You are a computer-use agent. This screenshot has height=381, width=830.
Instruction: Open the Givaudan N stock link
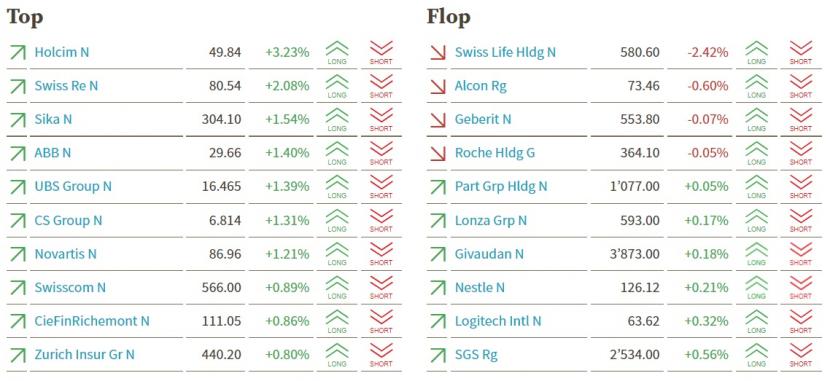[489, 254]
